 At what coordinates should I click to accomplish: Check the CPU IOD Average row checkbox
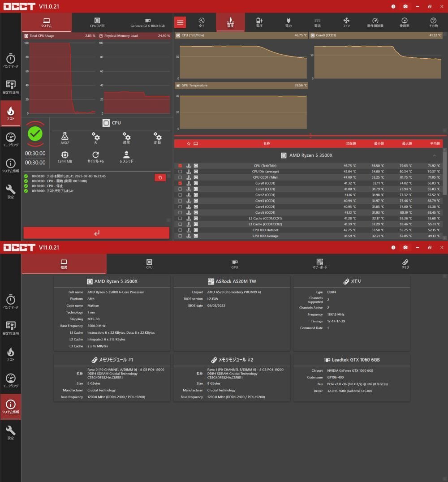point(180,236)
